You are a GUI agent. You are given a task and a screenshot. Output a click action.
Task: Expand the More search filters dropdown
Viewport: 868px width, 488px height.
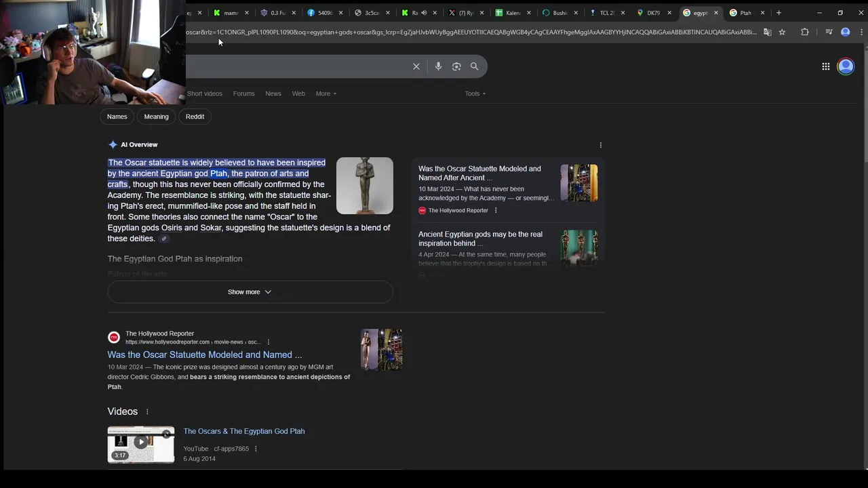[325, 94]
